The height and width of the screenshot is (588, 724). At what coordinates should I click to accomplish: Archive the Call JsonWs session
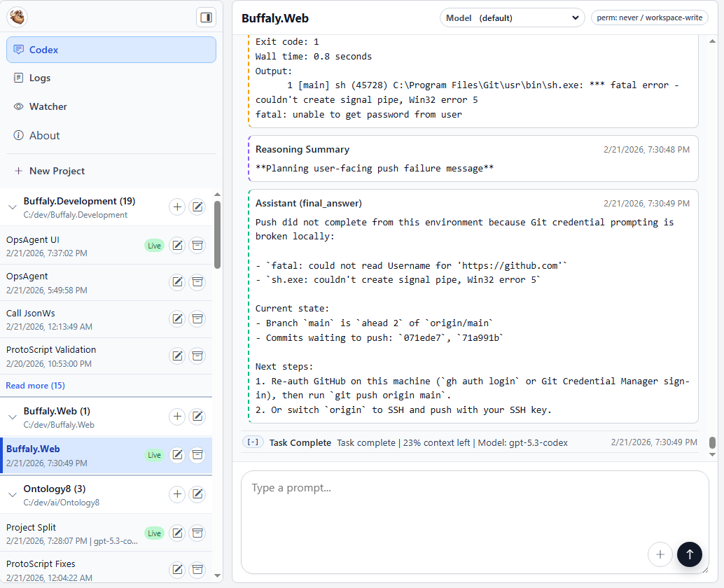197,318
